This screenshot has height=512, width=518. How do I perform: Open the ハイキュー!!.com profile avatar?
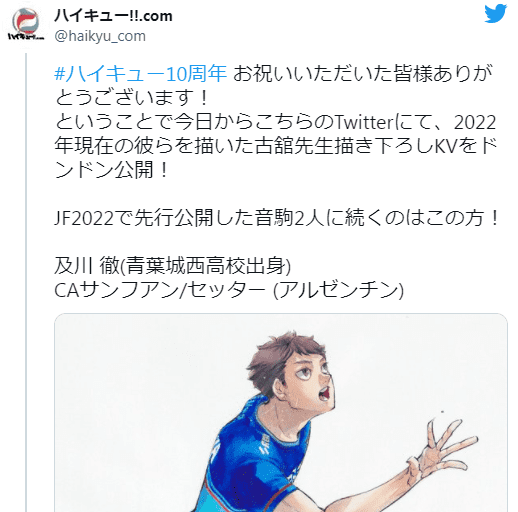pos(26,24)
